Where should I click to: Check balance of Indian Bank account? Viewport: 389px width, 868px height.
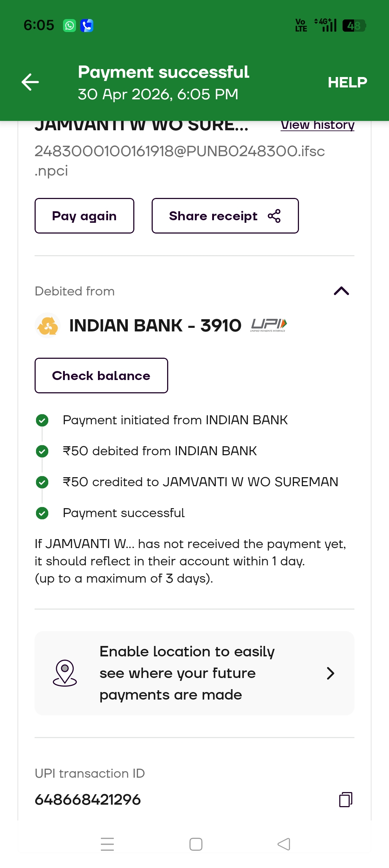coord(101,375)
